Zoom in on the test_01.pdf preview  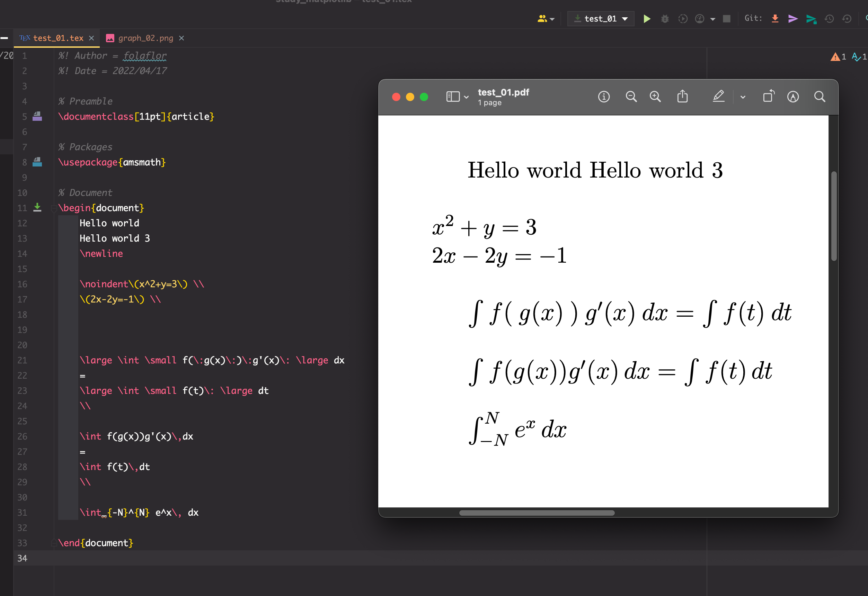655,97
